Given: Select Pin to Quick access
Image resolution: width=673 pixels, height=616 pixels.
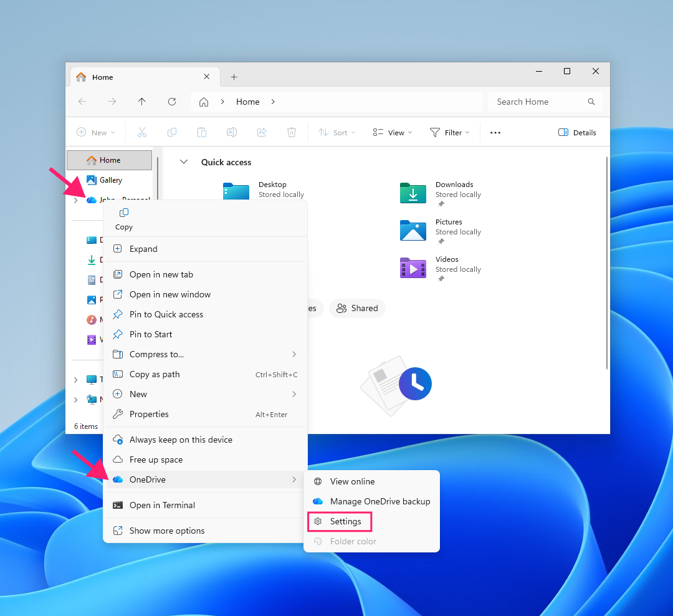Looking at the screenshot, I should click(x=205, y=314).
